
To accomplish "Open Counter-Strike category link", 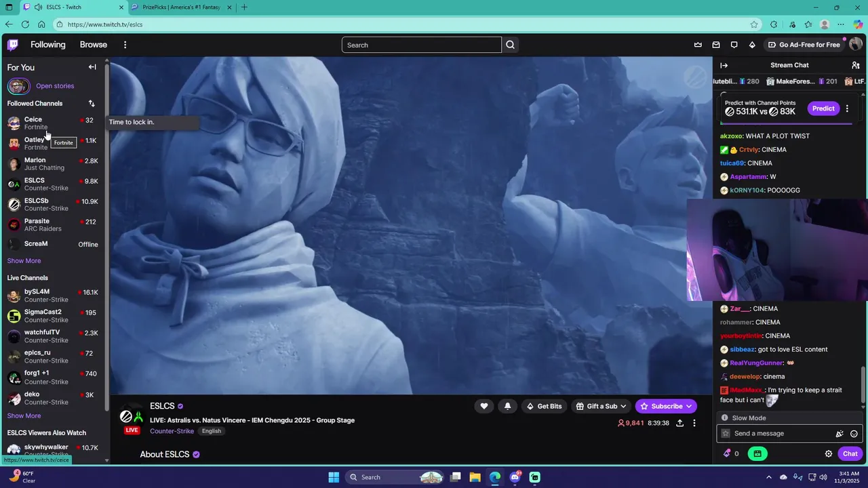I will click(x=172, y=431).
